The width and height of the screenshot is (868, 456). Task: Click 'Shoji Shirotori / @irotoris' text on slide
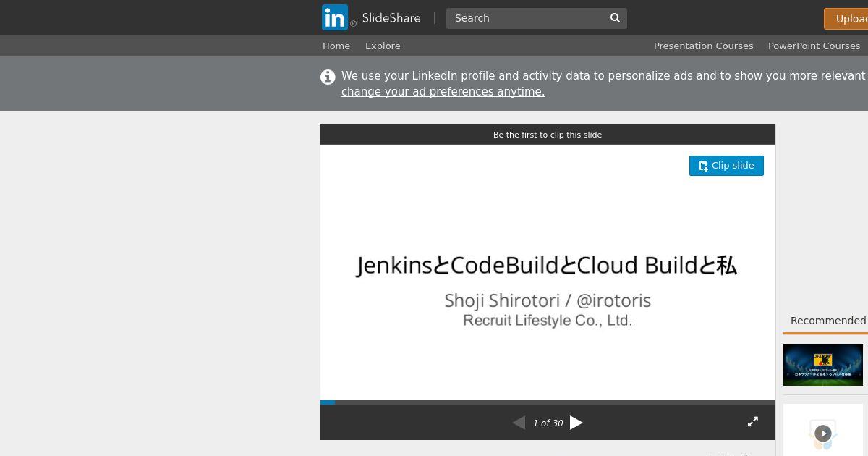pos(548,300)
